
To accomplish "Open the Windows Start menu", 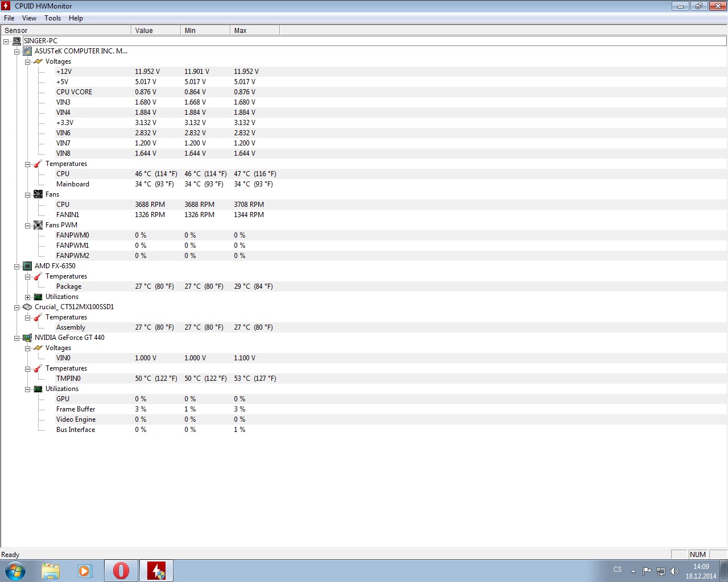I will 15,571.
